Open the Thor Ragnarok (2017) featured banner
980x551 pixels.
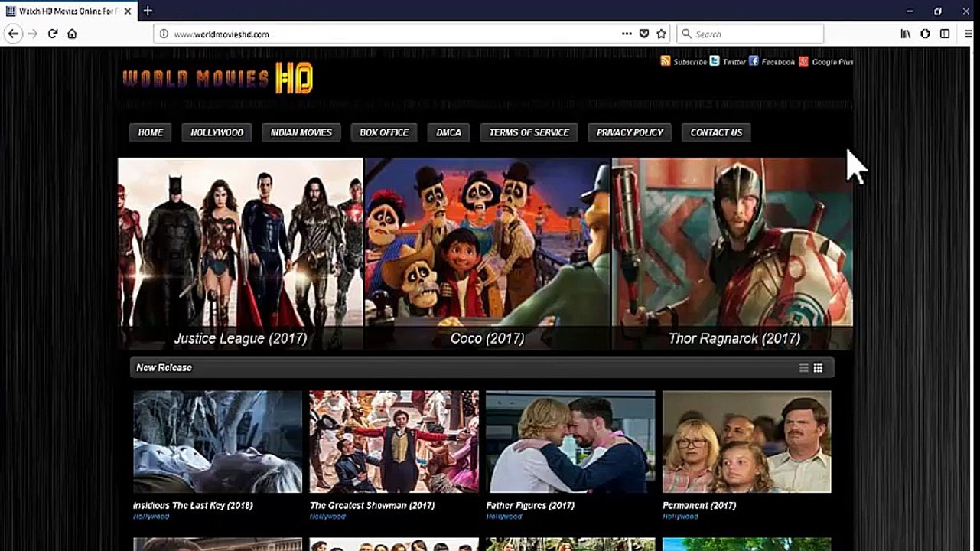733,254
